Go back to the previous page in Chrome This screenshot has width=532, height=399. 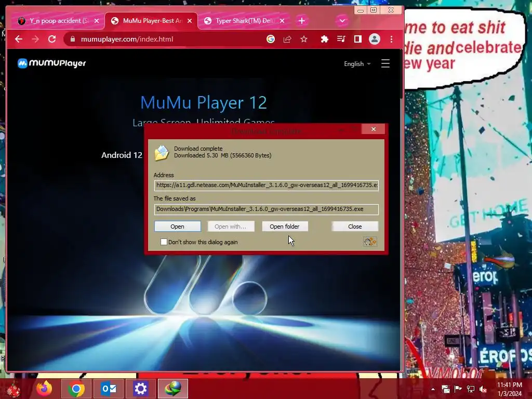click(x=19, y=39)
